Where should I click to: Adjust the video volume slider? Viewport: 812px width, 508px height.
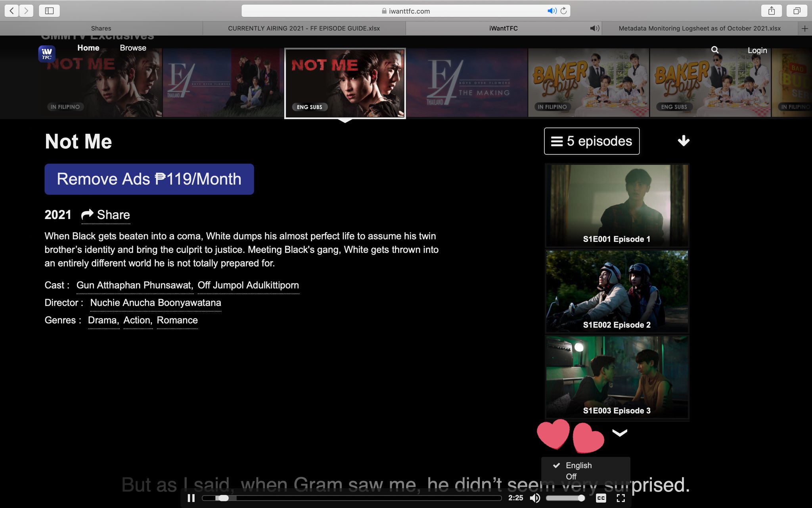[x=565, y=498]
